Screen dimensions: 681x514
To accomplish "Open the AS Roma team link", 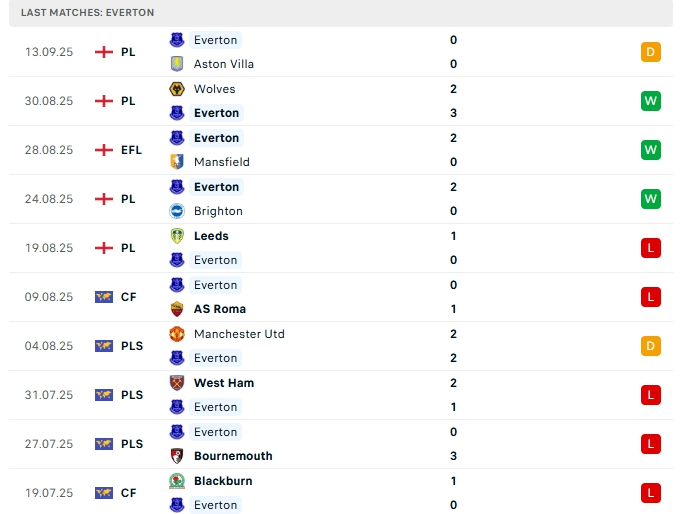I will tap(219, 309).
